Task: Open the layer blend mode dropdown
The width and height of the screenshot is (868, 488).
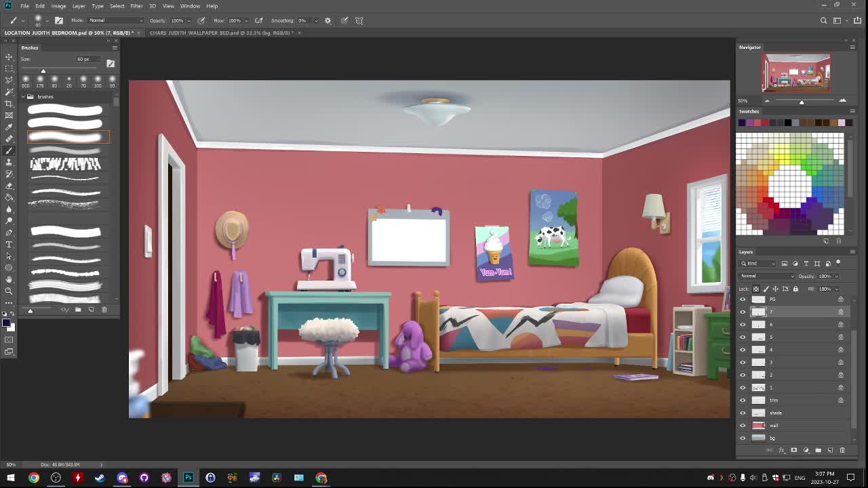Action: 767,276
